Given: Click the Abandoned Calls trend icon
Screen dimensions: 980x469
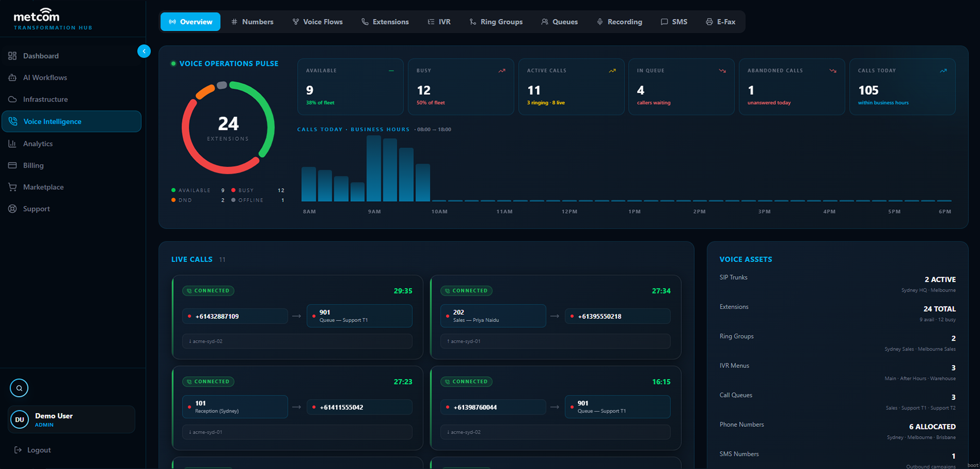Looking at the screenshot, I should [833, 71].
